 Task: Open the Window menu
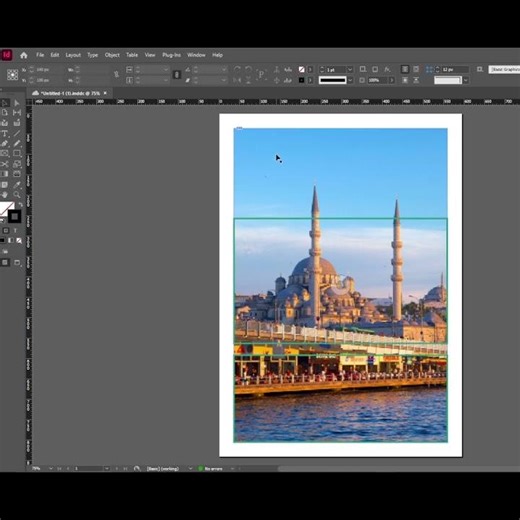pyautogui.click(x=196, y=55)
